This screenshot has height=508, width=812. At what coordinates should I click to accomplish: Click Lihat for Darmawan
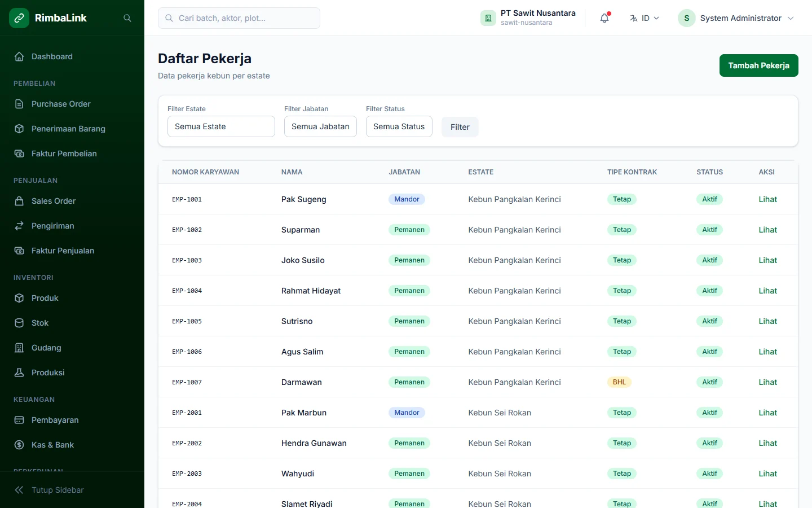(768, 382)
